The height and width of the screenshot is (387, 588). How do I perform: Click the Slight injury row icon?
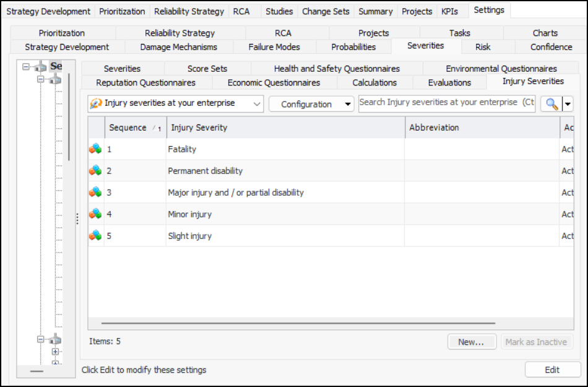click(x=95, y=235)
